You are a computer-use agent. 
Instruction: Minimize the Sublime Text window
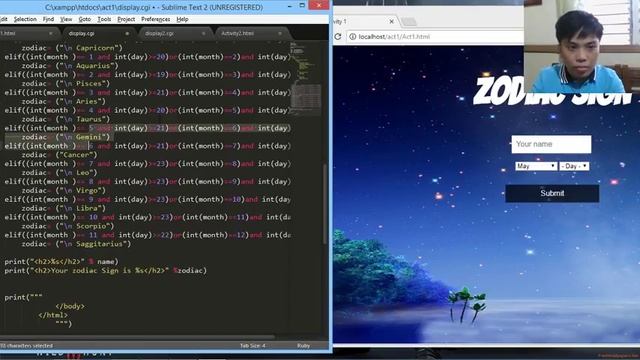[289, 6]
